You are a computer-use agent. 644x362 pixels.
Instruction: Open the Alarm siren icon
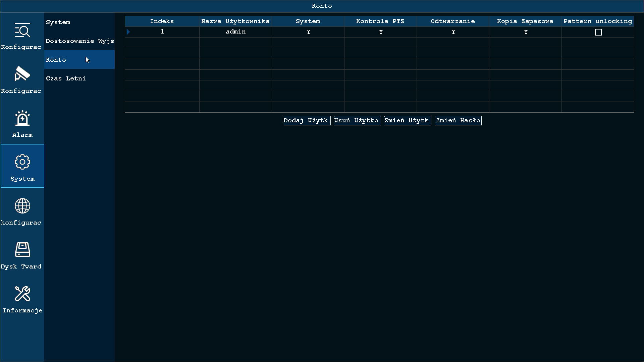click(22, 118)
